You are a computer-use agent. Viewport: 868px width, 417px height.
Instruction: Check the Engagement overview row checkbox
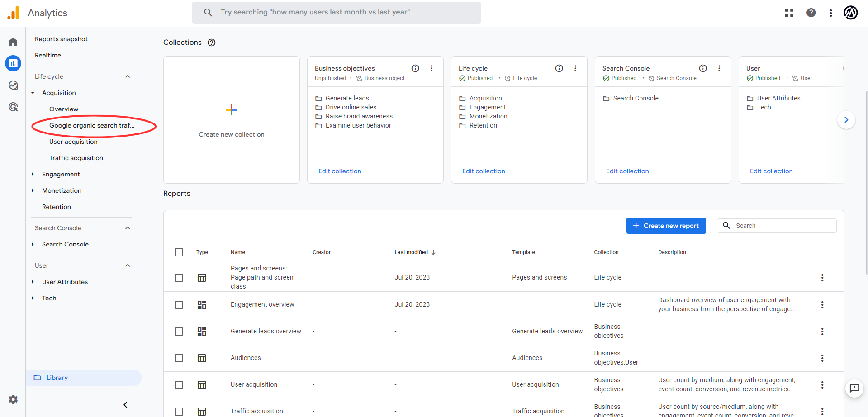[x=179, y=305]
